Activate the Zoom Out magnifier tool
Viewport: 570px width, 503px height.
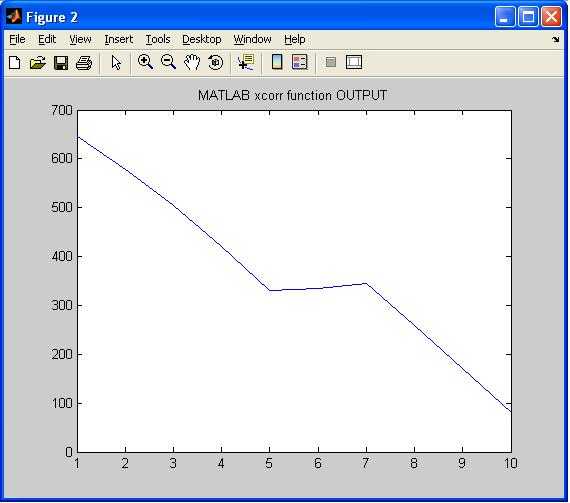coord(168,62)
